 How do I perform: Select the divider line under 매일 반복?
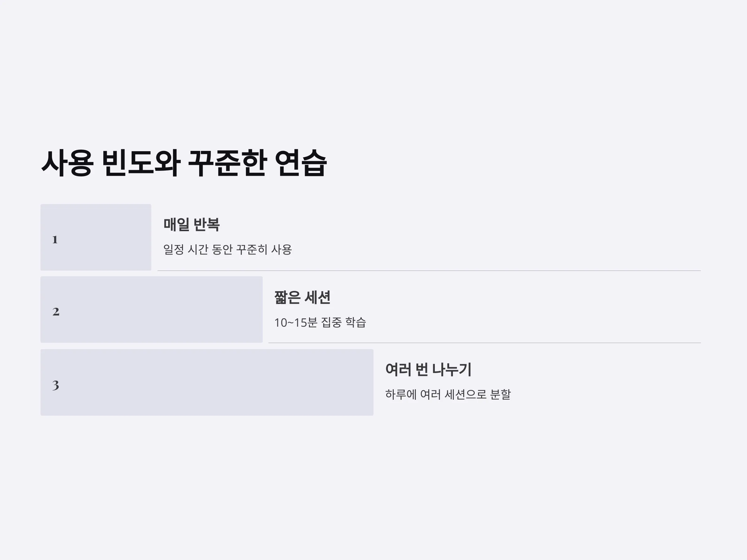[429, 271]
